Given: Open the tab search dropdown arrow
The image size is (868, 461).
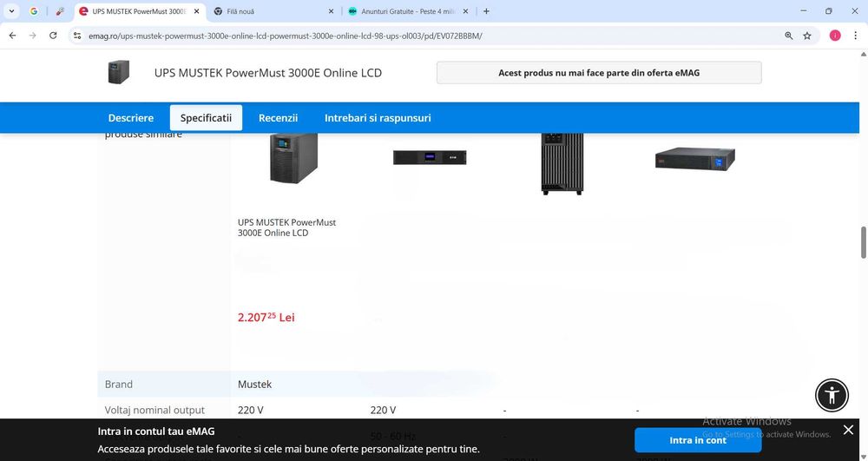Looking at the screenshot, I should click(11, 11).
